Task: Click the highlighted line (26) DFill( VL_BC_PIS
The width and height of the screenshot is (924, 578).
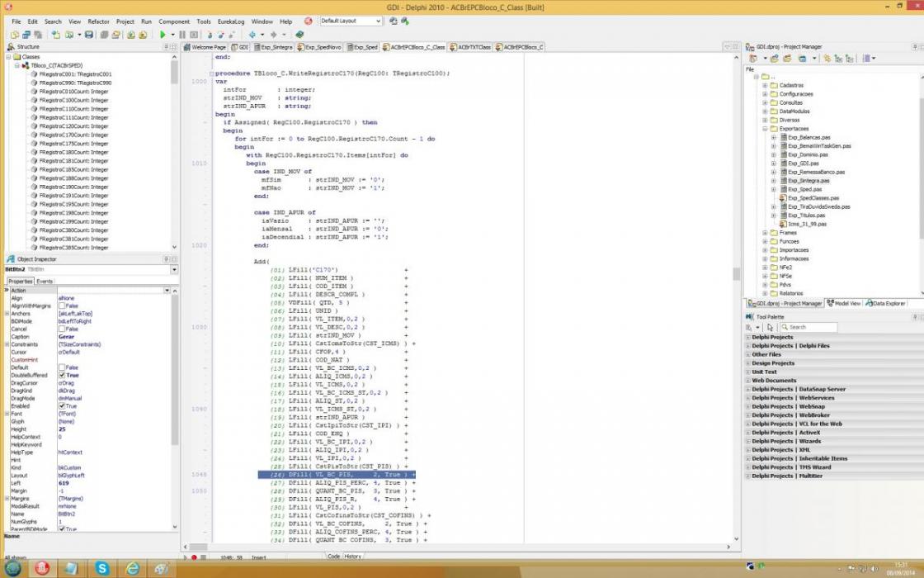Action: pos(337,475)
